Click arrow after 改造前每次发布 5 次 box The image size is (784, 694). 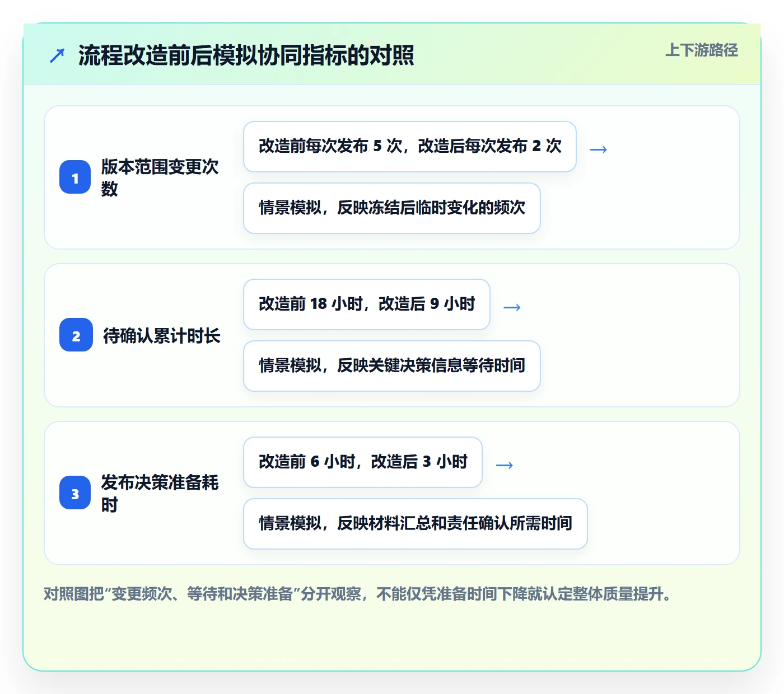tap(599, 149)
